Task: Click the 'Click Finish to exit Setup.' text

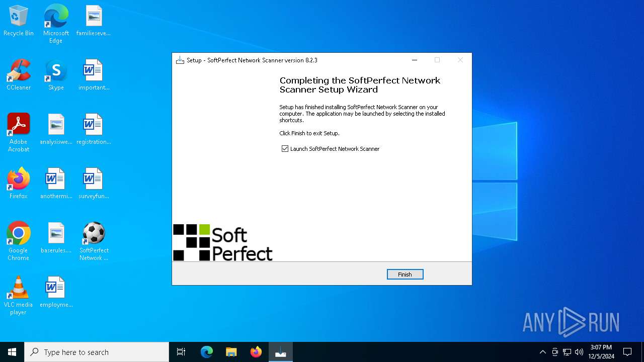Action: 309,133
